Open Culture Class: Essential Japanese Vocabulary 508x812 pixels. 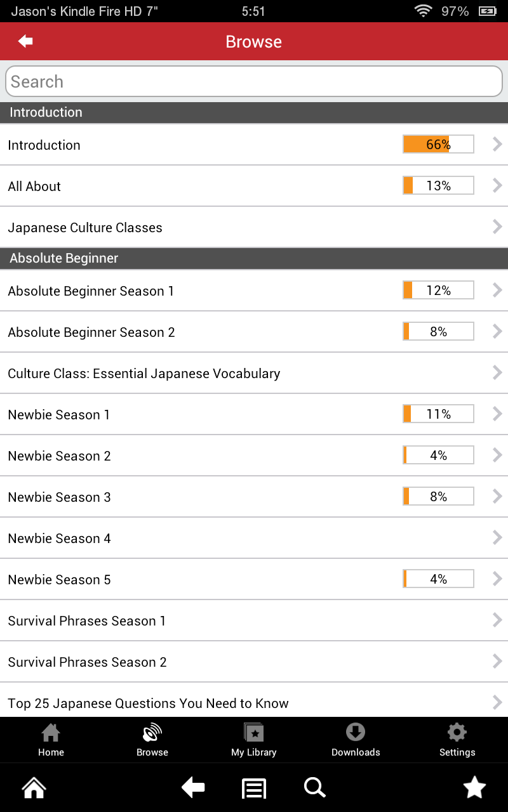coord(144,374)
